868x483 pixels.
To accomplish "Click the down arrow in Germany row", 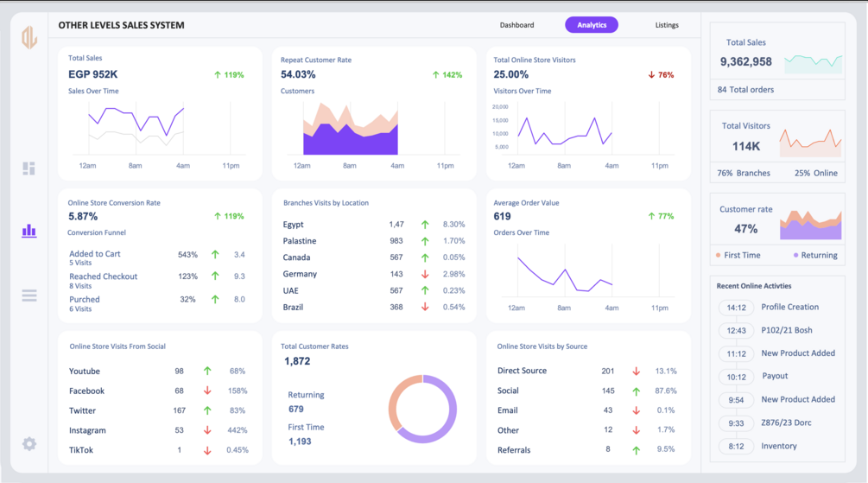I will (x=425, y=274).
